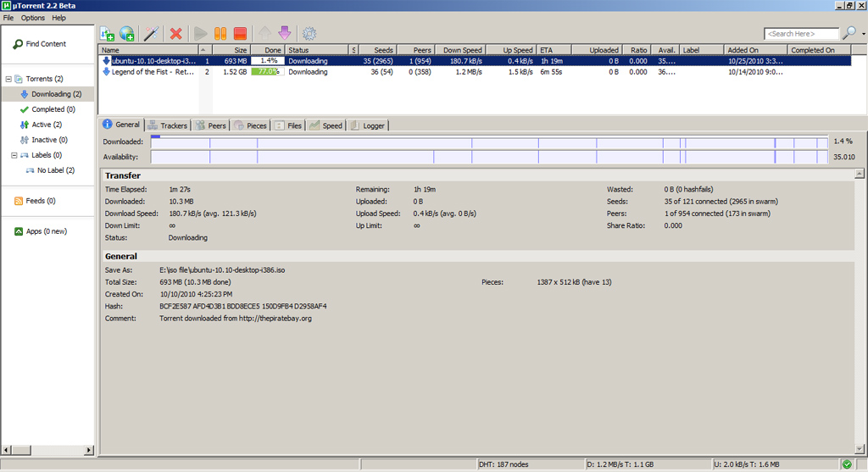This screenshot has width=868, height=472.
Task: Switch to the Speed tab
Action: click(326, 125)
